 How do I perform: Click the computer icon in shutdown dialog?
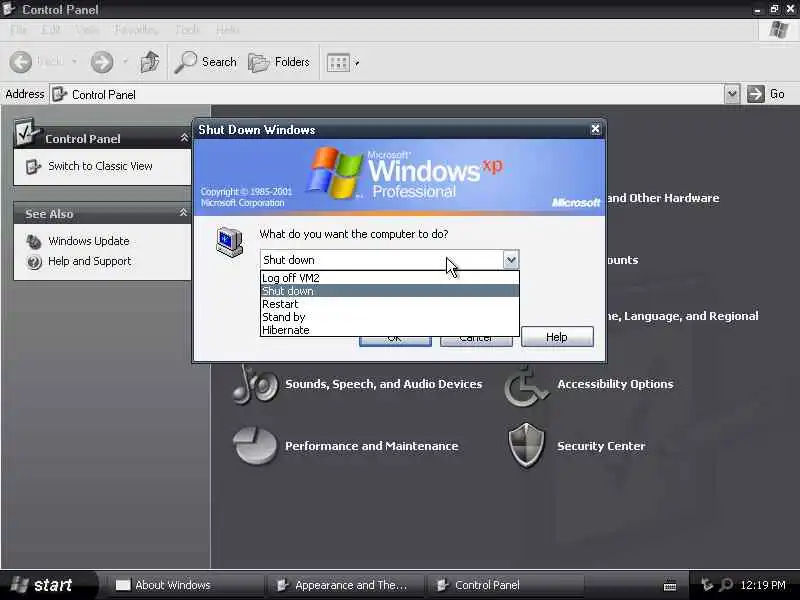[230, 242]
